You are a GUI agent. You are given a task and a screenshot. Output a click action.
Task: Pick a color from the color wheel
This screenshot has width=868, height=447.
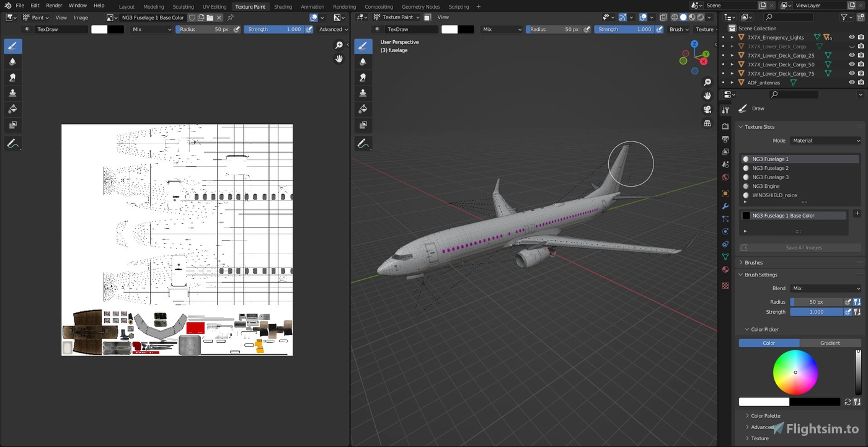click(x=795, y=372)
